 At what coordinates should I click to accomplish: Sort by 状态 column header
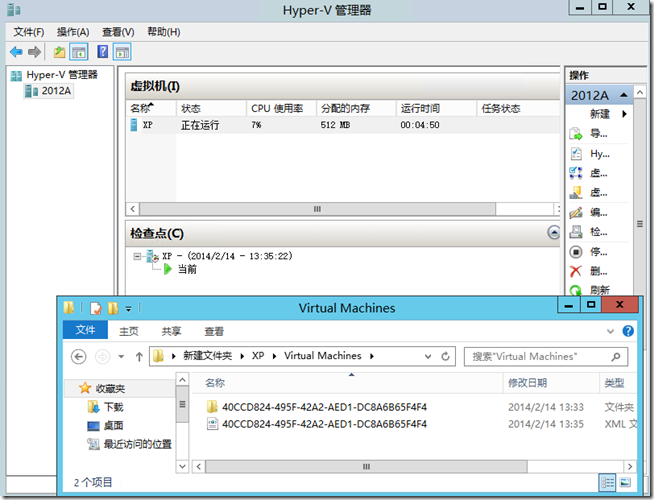(x=211, y=108)
